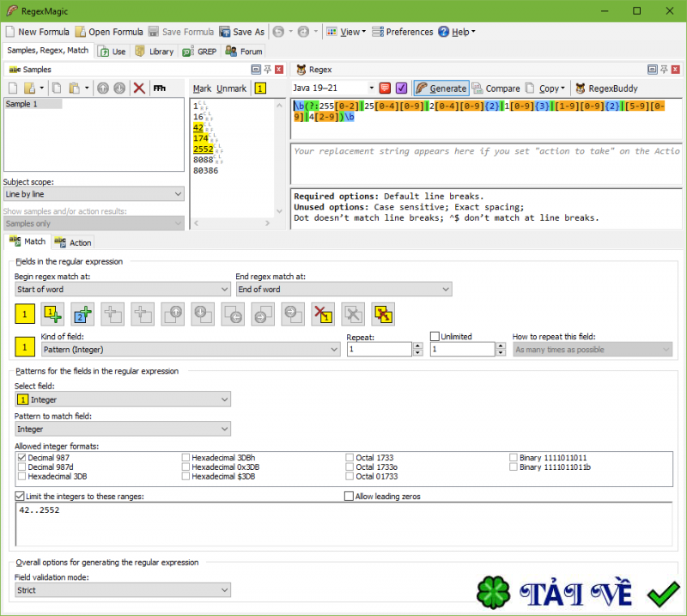Image resolution: width=687 pixels, height=616 pixels.
Task: Check the Unlimited repeat checkbox
Action: pyautogui.click(x=435, y=336)
